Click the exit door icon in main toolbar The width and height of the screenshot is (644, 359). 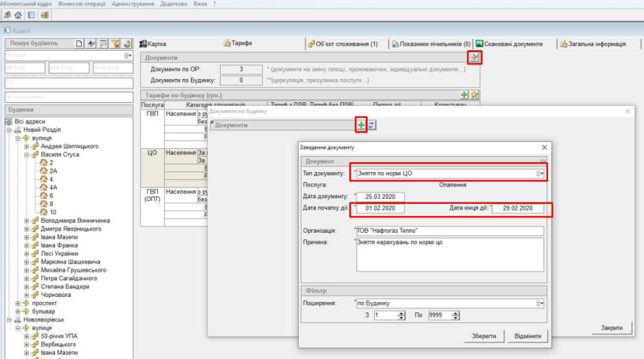point(45,15)
